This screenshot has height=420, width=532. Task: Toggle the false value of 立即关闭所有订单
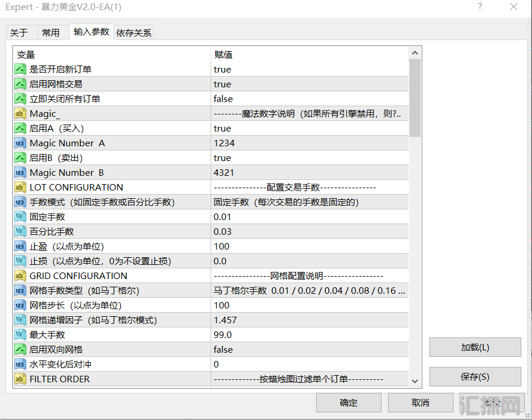310,99
